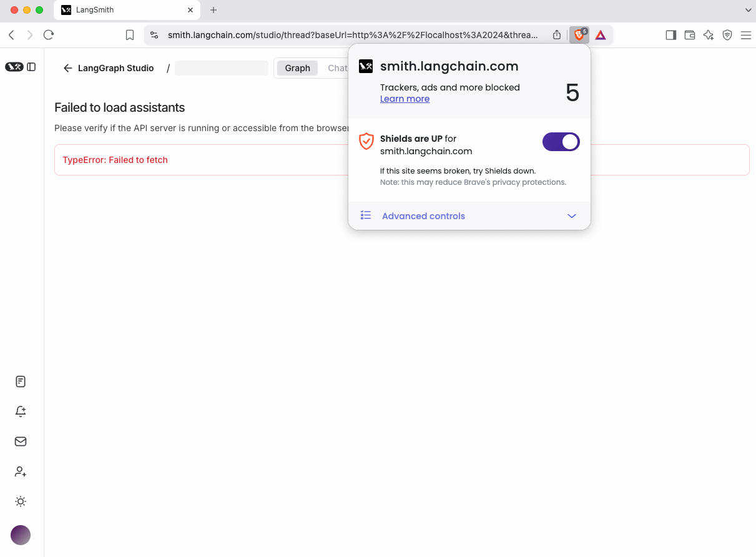Click the purple profile avatar

tap(21, 535)
